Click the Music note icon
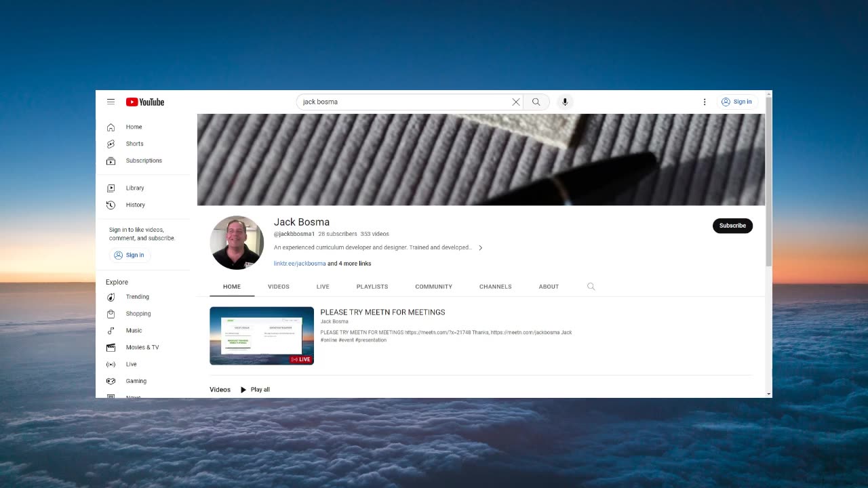Screen dimensions: 868x488 coord(111,331)
